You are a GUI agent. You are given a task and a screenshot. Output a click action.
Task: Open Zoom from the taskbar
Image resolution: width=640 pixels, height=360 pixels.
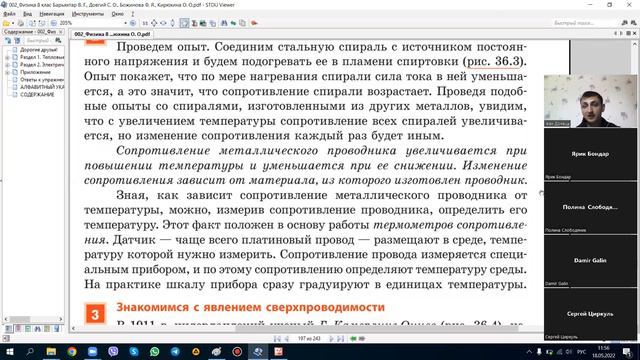click(92, 352)
